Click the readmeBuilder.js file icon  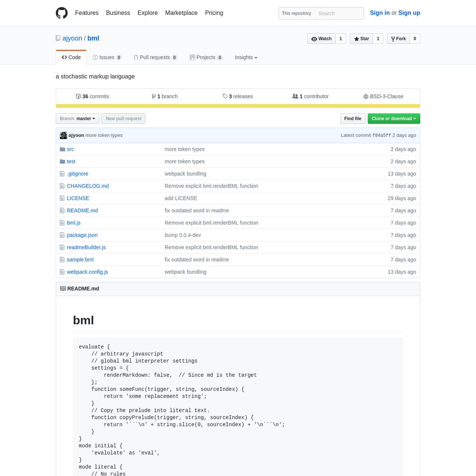(x=62, y=248)
